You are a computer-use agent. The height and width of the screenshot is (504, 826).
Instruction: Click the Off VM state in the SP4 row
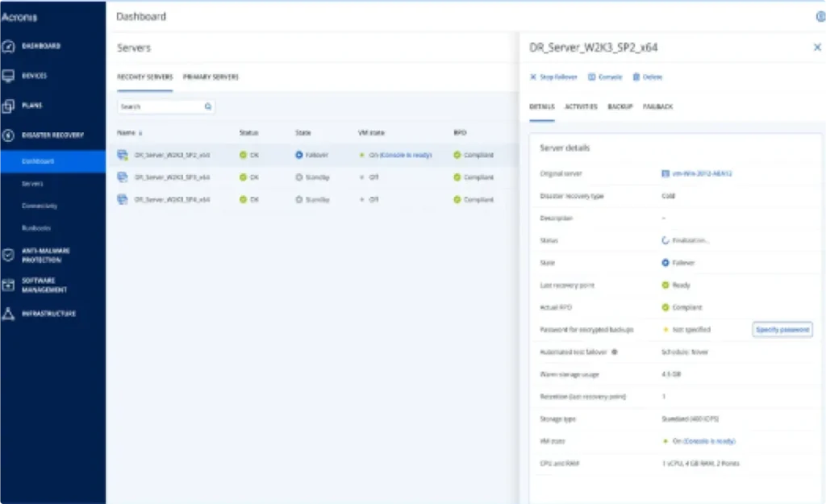pyautogui.click(x=373, y=199)
